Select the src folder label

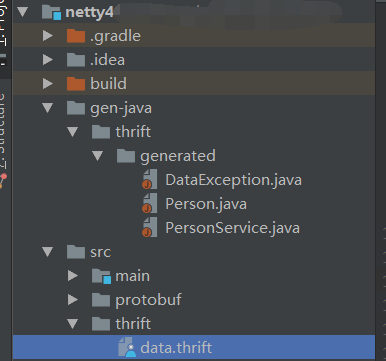[x=100, y=252]
